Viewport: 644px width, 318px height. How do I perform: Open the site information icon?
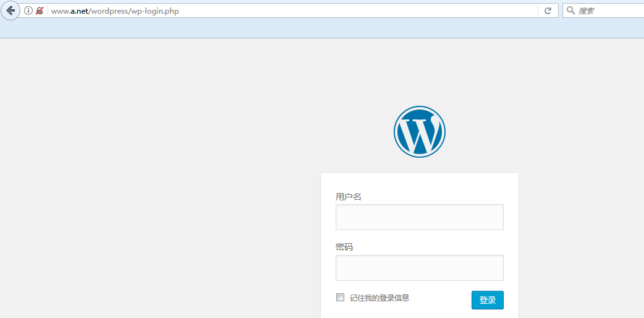pyautogui.click(x=28, y=11)
